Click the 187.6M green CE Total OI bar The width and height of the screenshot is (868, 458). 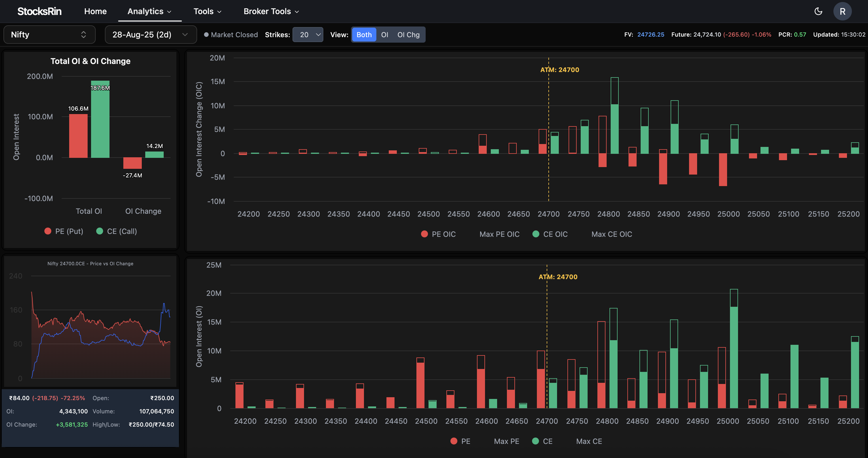point(100,119)
